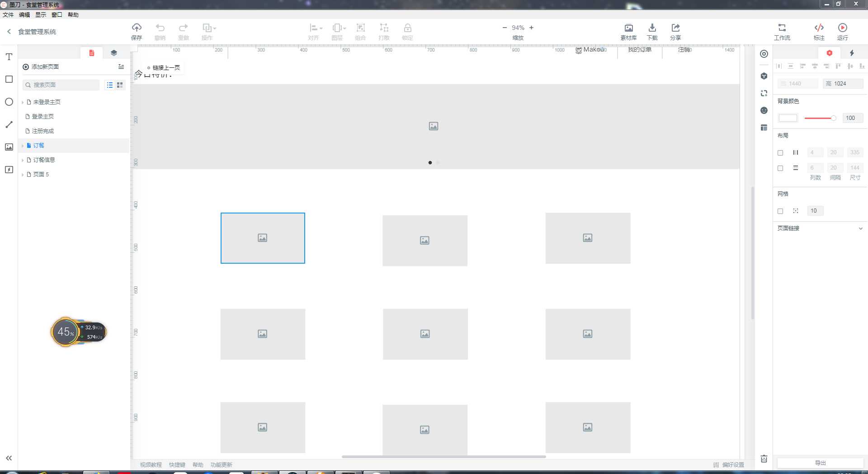This screenshot has height=474, width=868.
Task: Click the 分享 share icon
Action: [x=675, y=28]
